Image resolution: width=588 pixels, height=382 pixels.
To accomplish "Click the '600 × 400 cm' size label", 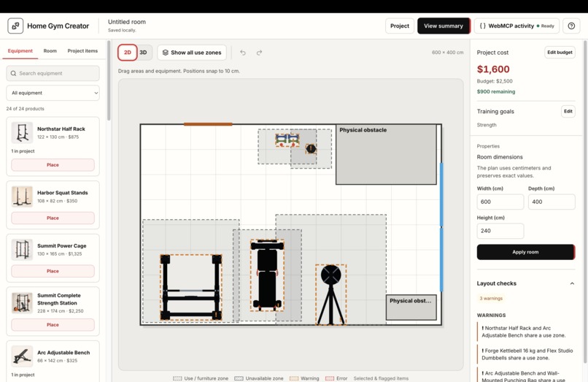I will pyautogui.click(x=447, y=53).
